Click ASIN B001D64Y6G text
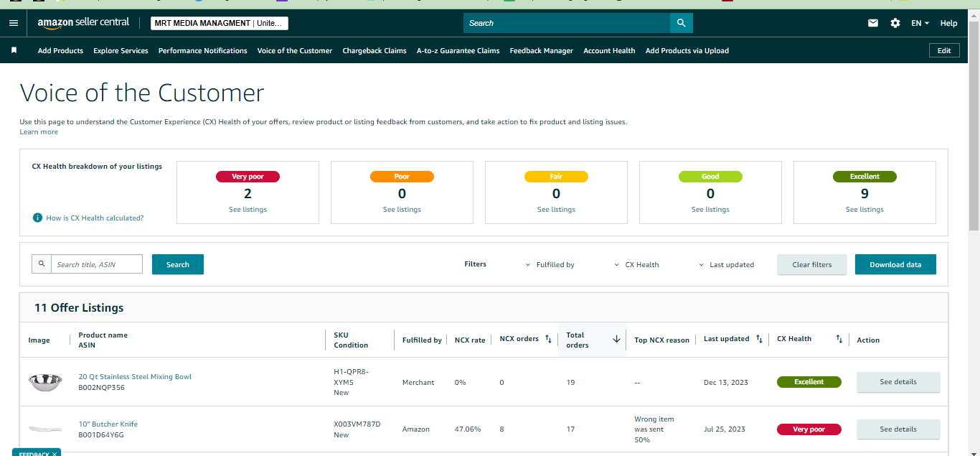Viewport: 980px width, 456px height. [x=101, y=435]
